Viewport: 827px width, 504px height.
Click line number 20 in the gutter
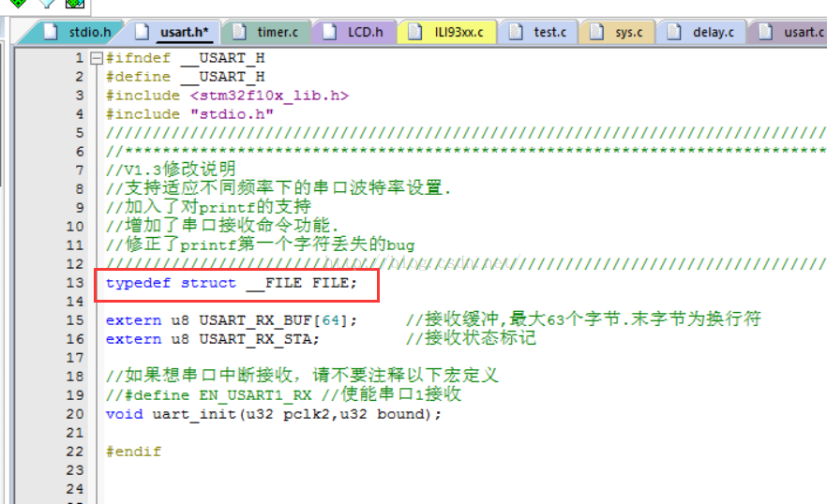(75, 414)
